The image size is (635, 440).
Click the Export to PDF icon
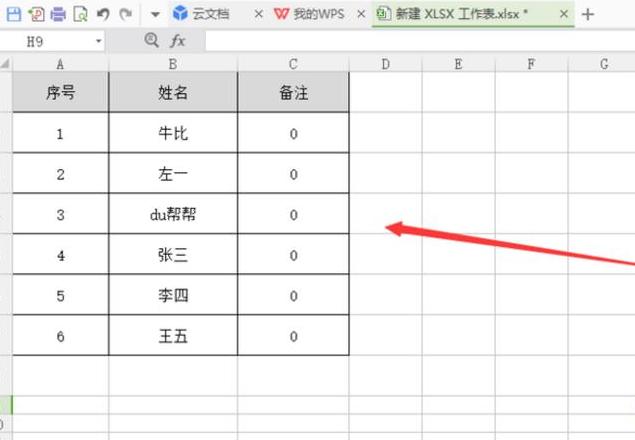pos(36,15)
